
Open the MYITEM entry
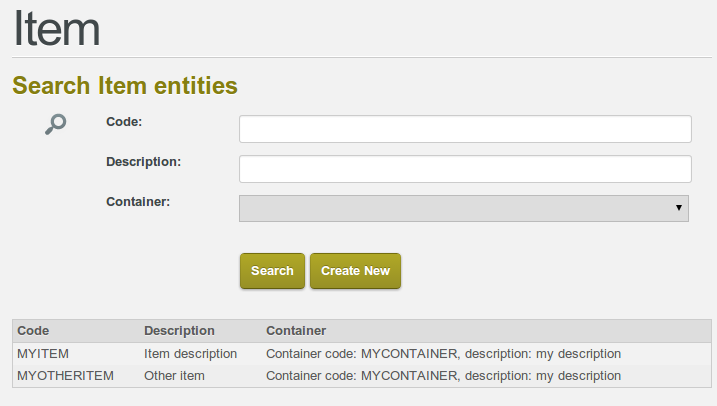click(x=43, y=353)
